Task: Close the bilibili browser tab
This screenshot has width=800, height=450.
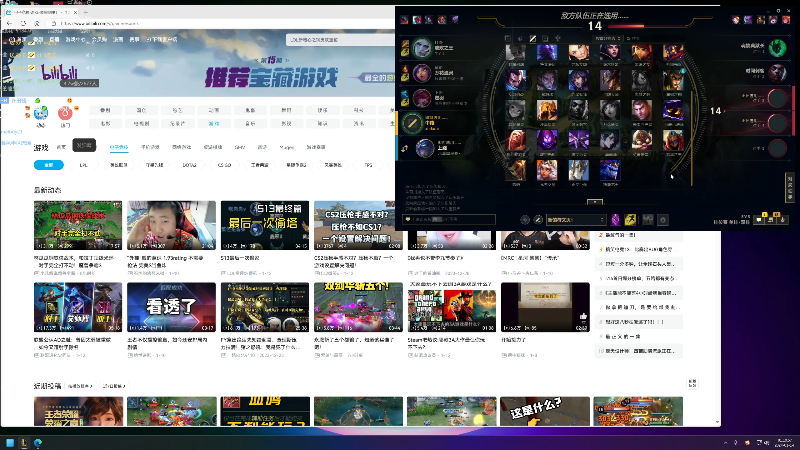Action: click(x=76, y=12)
